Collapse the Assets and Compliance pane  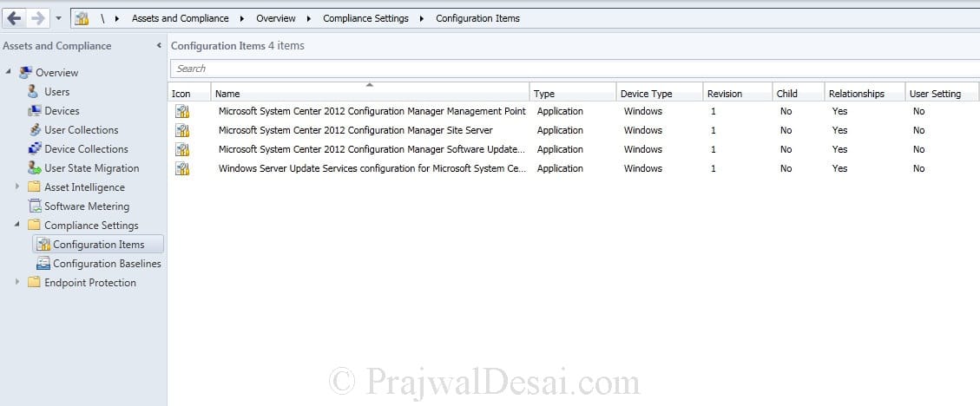click(159, 46)
